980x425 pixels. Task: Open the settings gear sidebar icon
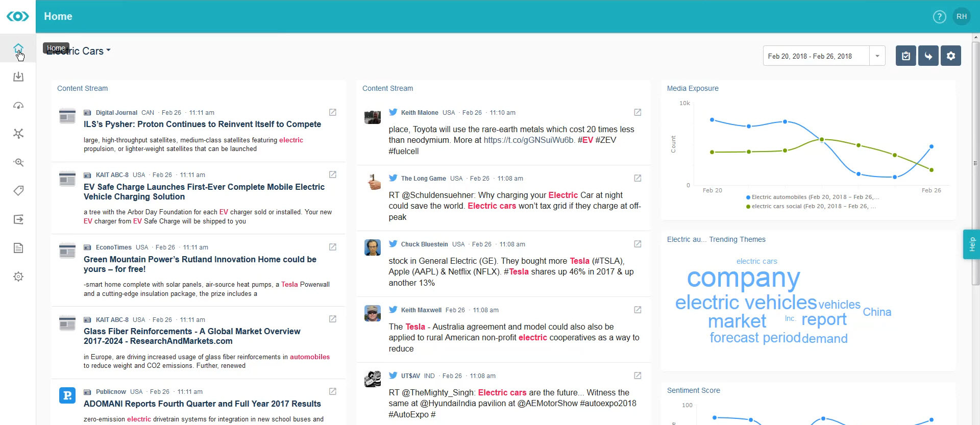(18, 277)
